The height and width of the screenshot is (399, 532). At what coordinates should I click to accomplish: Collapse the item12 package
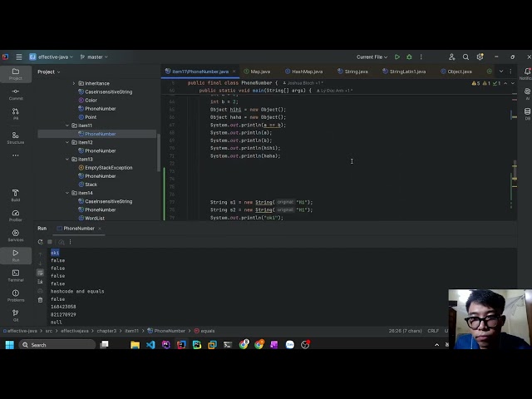point(67,142)
